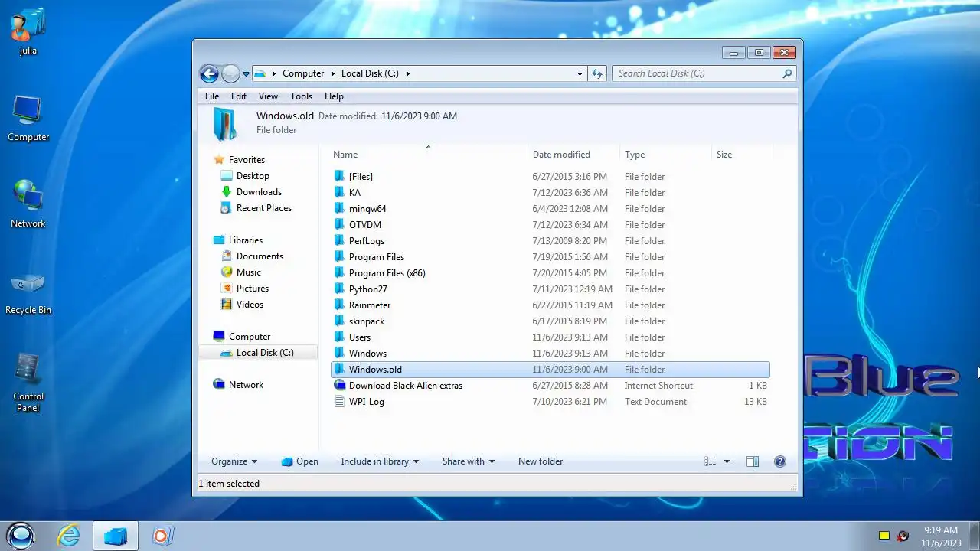The width and height of the screenshot is (980, 551).
Task: Open the address bar history dropdown
Action: (580, 73)
